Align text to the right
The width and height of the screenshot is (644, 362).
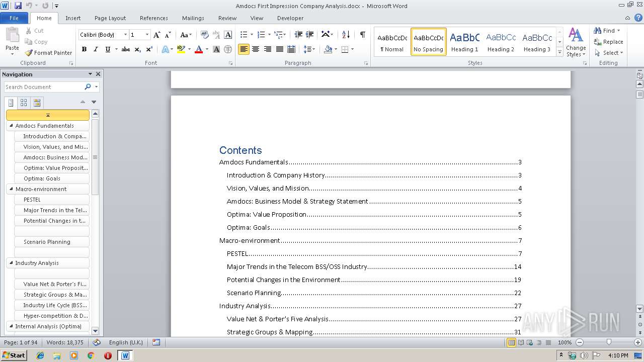pos(268,49)
